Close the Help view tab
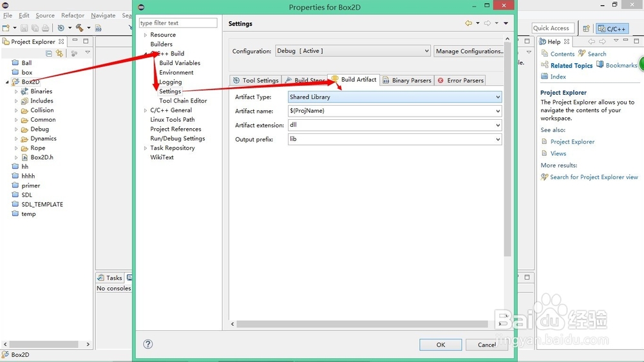 [x=567, y=41]
